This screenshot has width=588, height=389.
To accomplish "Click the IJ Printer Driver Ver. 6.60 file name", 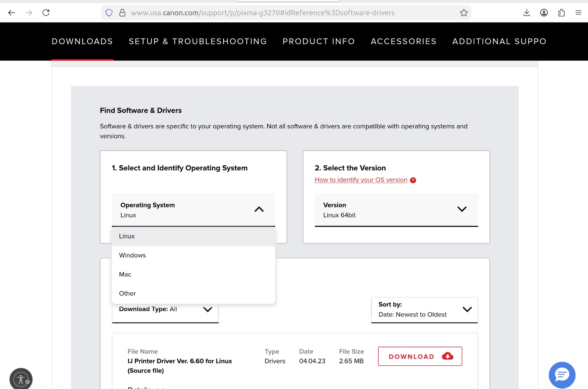I will click(180, 366).
